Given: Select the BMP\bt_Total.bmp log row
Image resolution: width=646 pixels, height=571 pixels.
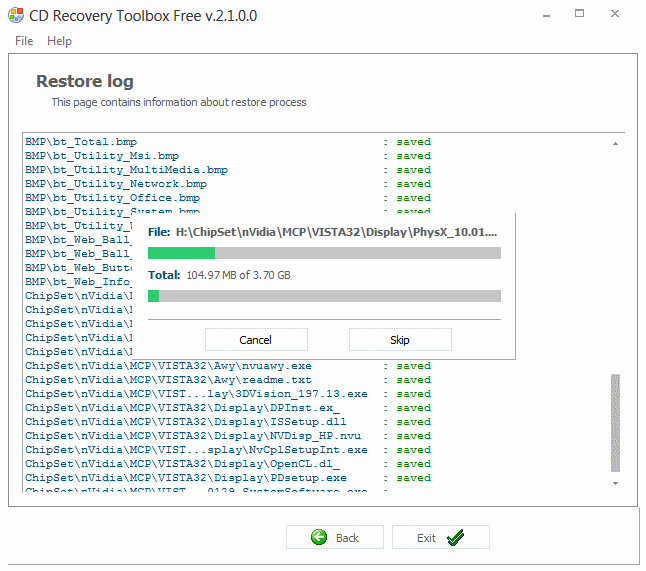Looking at the screenshot, I should [x=228, y=142].
